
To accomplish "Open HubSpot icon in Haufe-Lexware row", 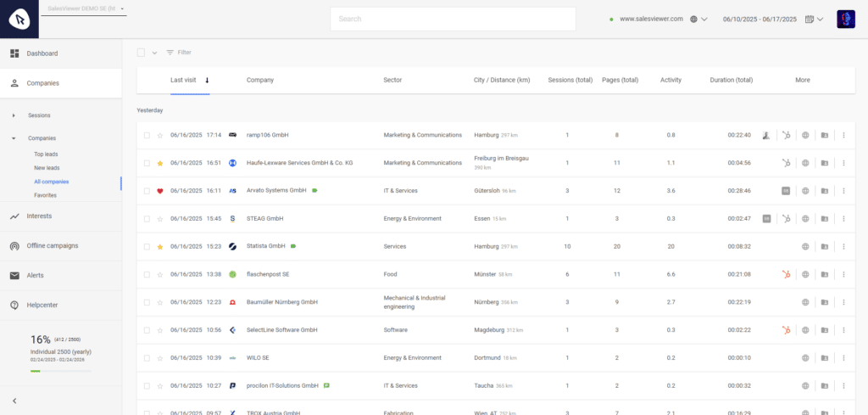I will click(786, 163).
